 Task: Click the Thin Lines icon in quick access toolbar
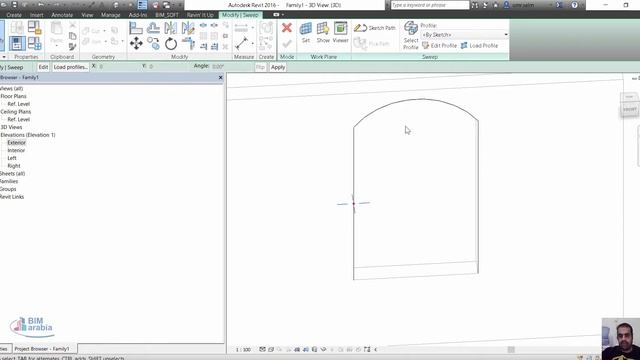pyautogui.click(x=142, y=5)
